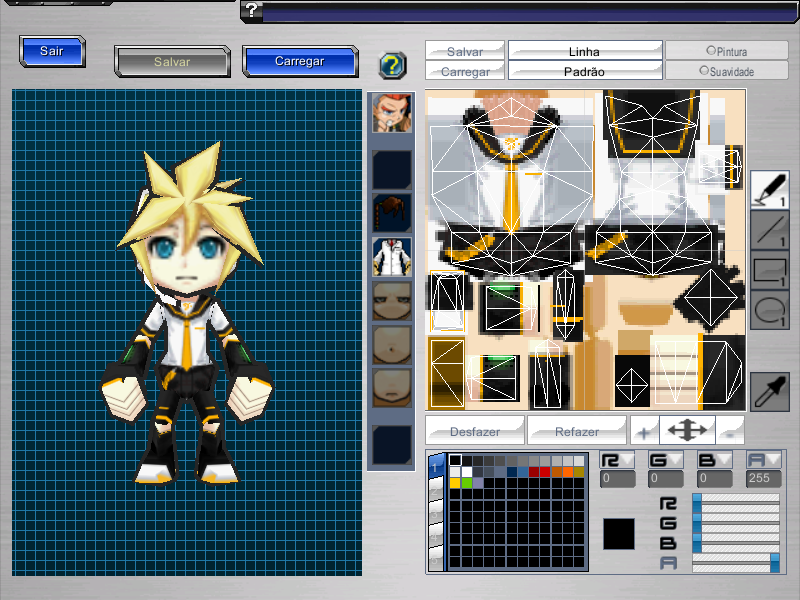Adjust the R red channel slider
The width and height of the screenshot is (800, 600).
(x=736, y=503)
